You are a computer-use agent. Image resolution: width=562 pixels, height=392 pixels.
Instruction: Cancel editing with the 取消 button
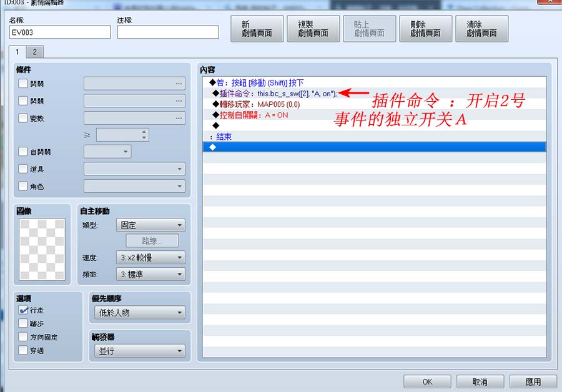click(x=480, y=381)
